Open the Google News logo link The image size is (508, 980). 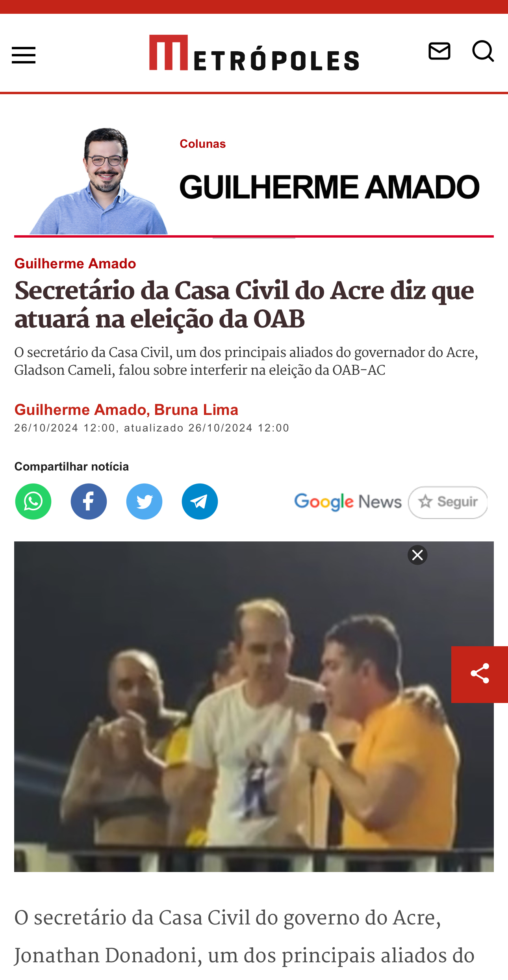click(x=348, y=502)
